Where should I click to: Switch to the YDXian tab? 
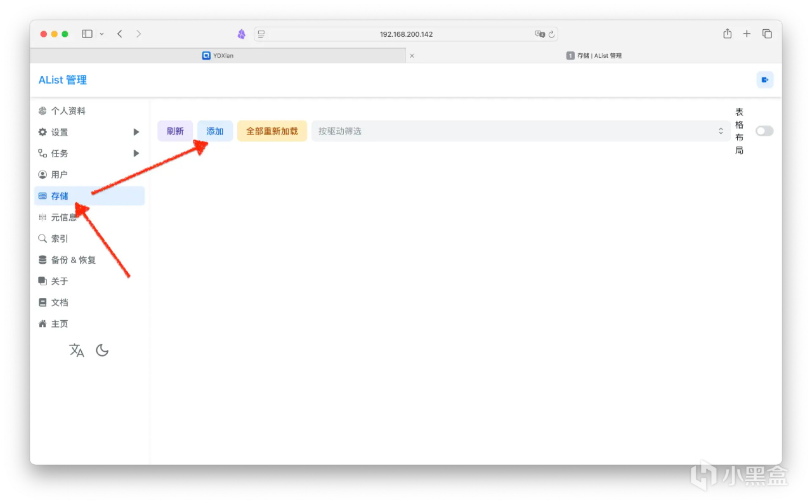[218, 56]
